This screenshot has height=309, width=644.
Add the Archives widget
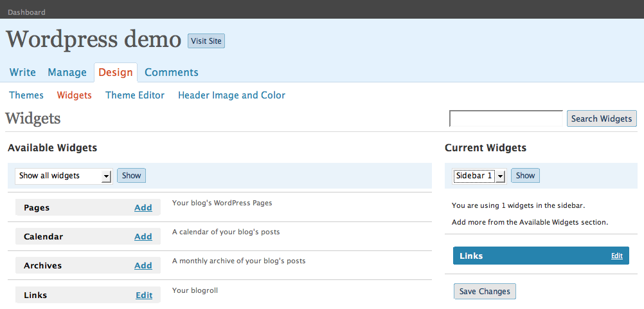point(143,266)
